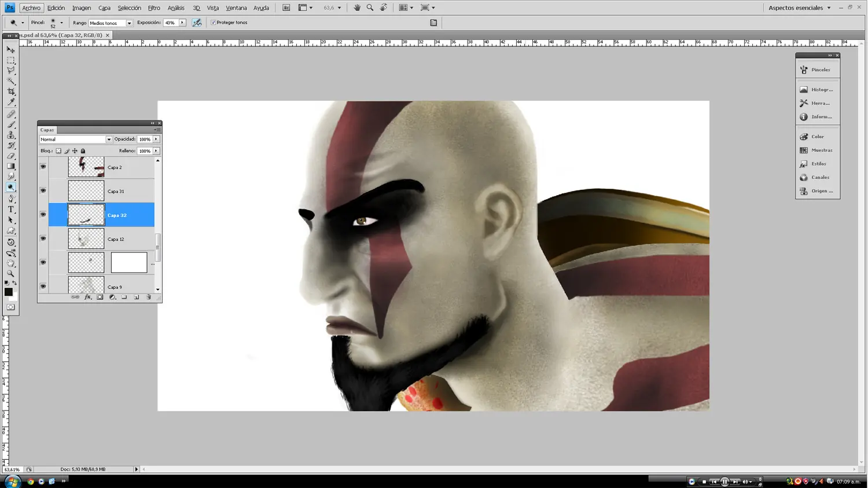Screen dimensions: 868x488
Task: Toggle lock transparent pixels
Action: [x=58, y=151]
